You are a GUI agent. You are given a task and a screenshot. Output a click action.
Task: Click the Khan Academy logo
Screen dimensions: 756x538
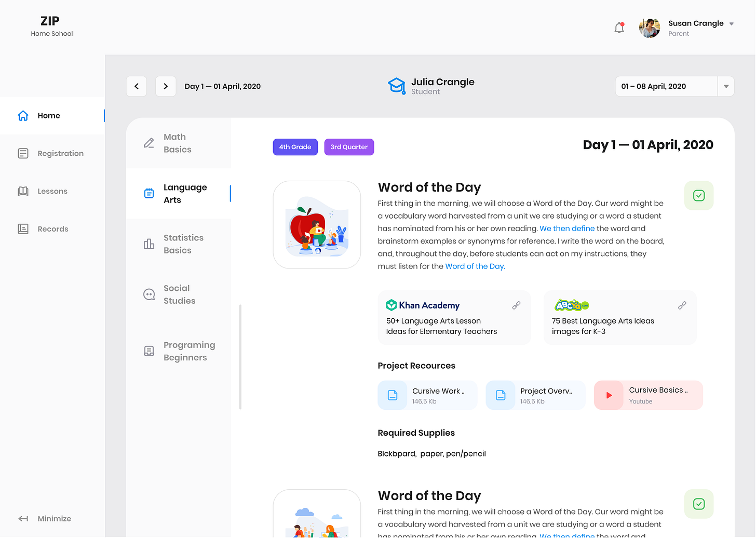pyautogui.click(x=423, y=305)
